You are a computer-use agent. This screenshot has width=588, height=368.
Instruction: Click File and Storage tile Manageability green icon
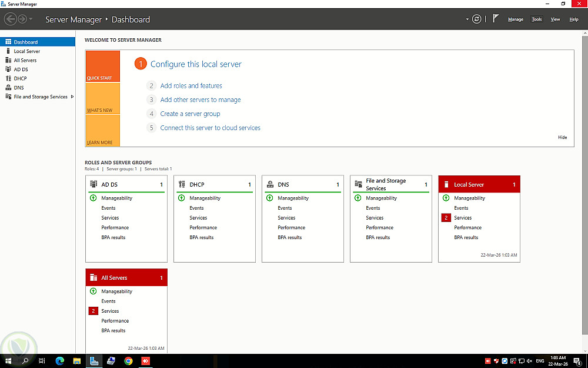(358, 197)
